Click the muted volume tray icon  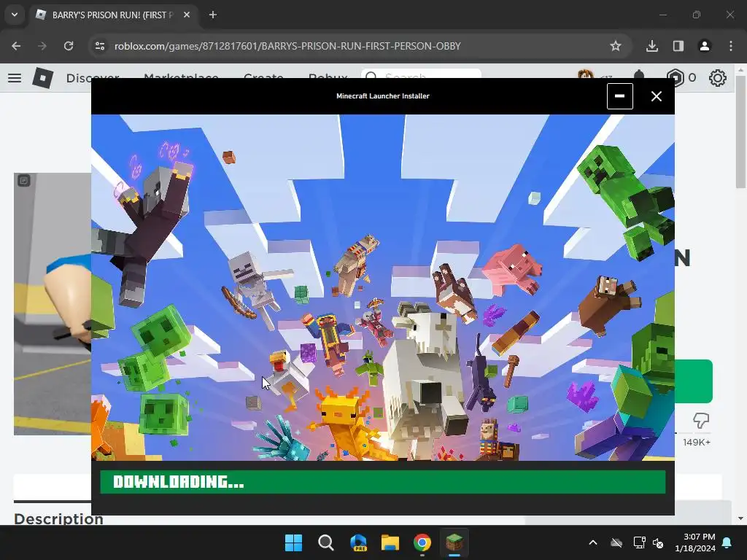coord(658,542)
